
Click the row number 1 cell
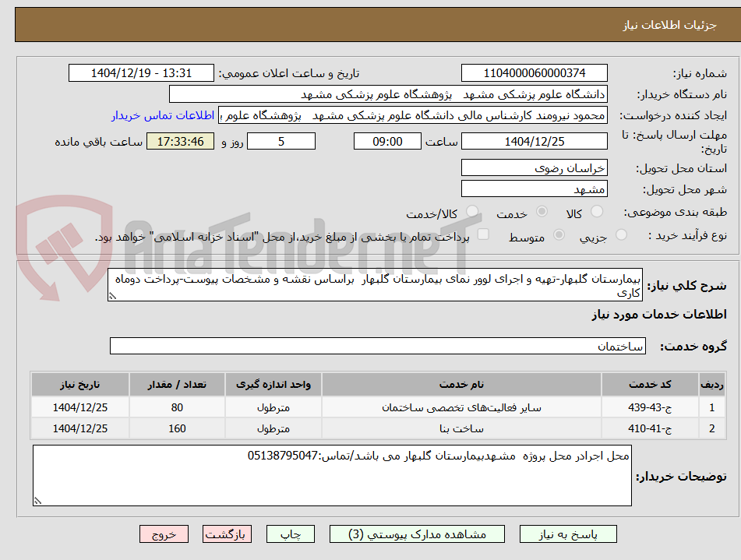tap(711, 407)
